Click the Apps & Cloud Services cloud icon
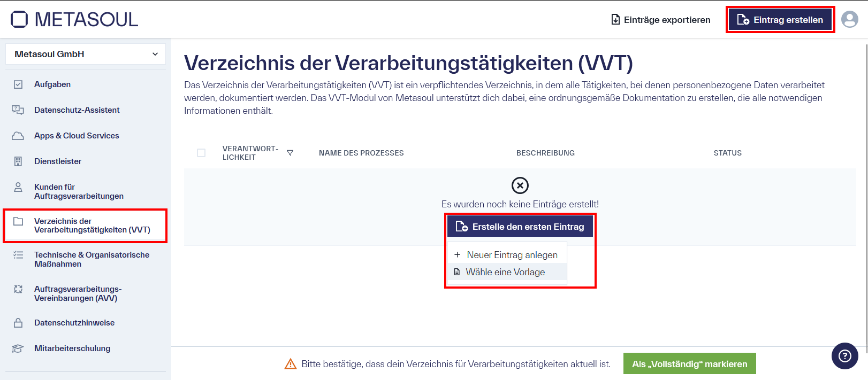Viewport: 868px width, 380px height. [x=18, y=136]
